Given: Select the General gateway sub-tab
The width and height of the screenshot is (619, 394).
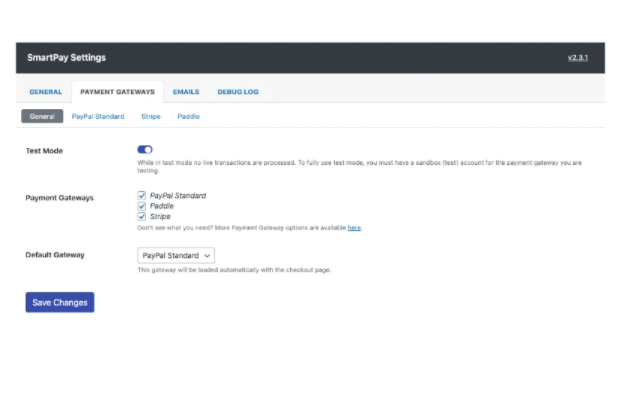Looking at the screenshot, I should [x=42, y=116].
